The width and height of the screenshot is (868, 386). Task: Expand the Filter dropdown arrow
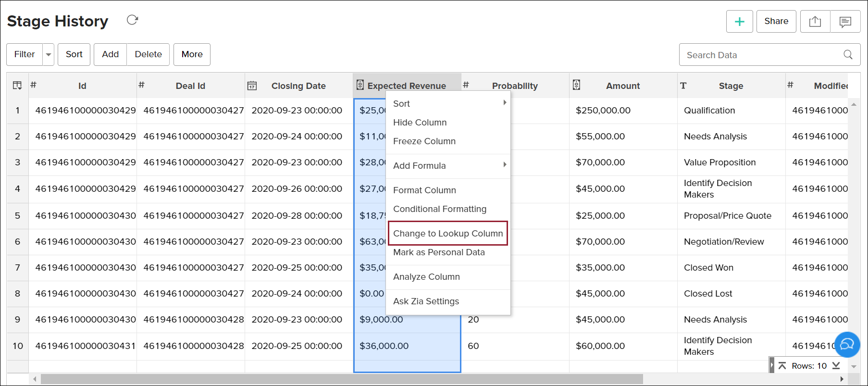pos(49,55)
